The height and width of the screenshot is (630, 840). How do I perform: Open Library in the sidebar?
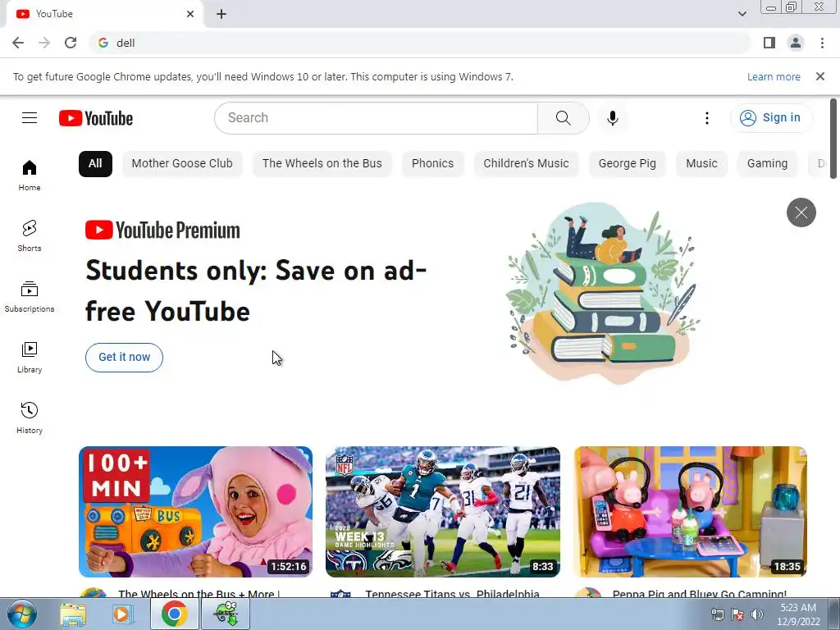pos(30,358)
